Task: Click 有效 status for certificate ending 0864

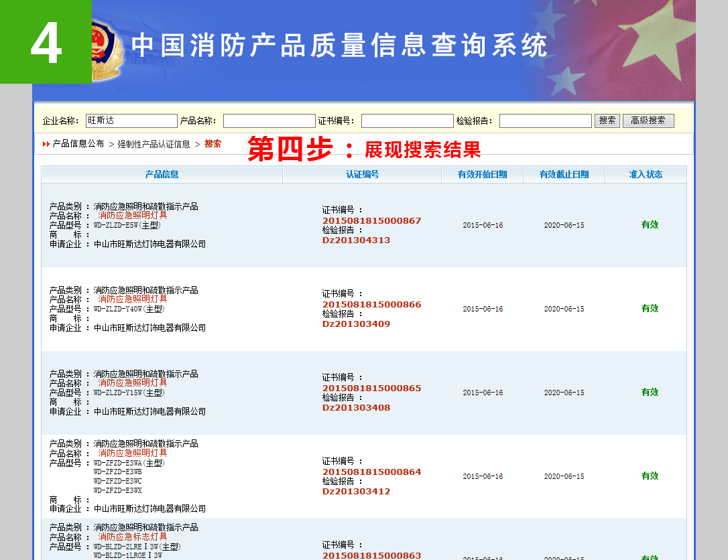Action: point(650,476)
